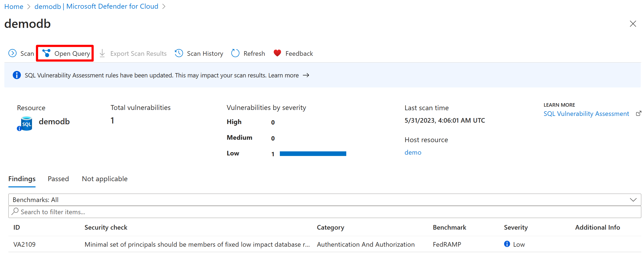Close the demodb blade with X
644x254 pixels.
[x=633, y=24]
